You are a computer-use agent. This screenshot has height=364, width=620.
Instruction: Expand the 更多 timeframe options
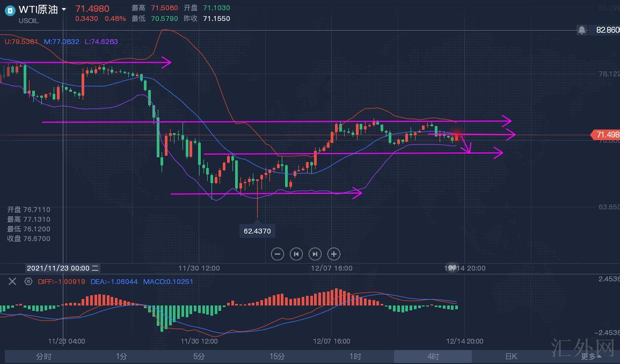click(588, 356)
